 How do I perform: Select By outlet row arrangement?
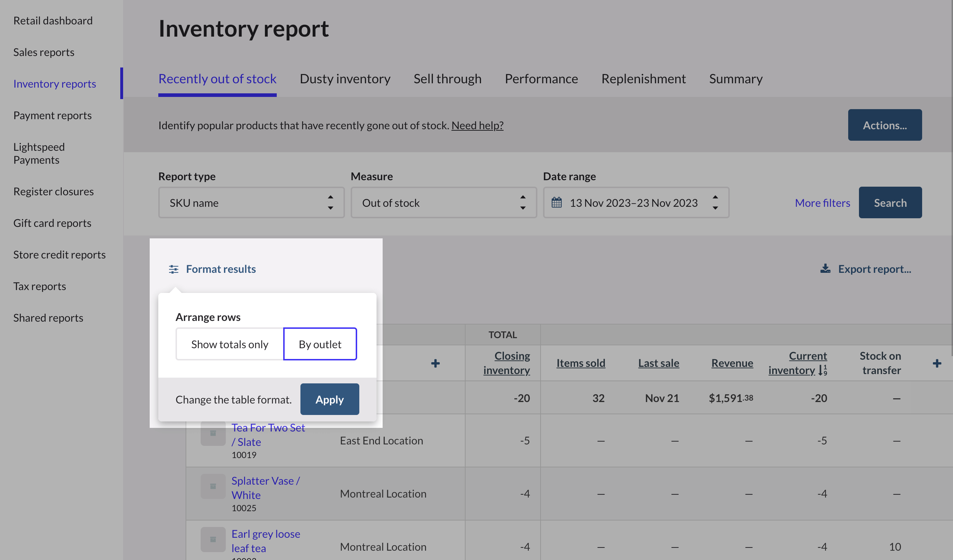pos(320,344)
